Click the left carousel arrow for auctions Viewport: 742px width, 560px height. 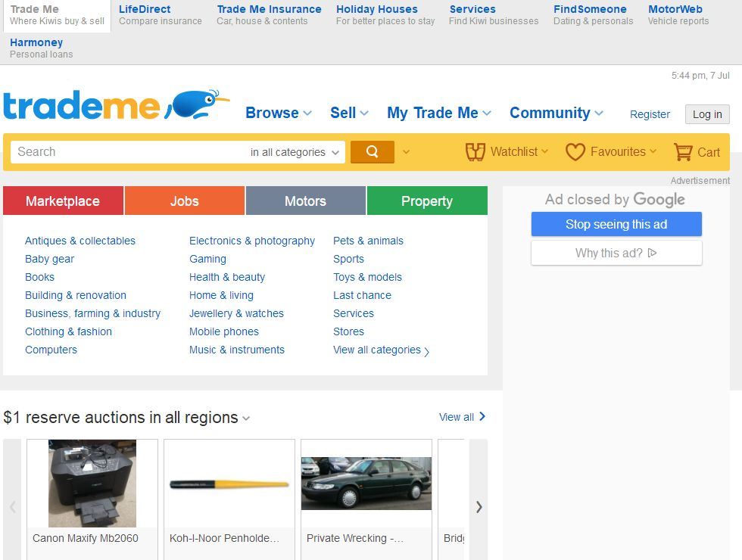(x=12, y=507)
